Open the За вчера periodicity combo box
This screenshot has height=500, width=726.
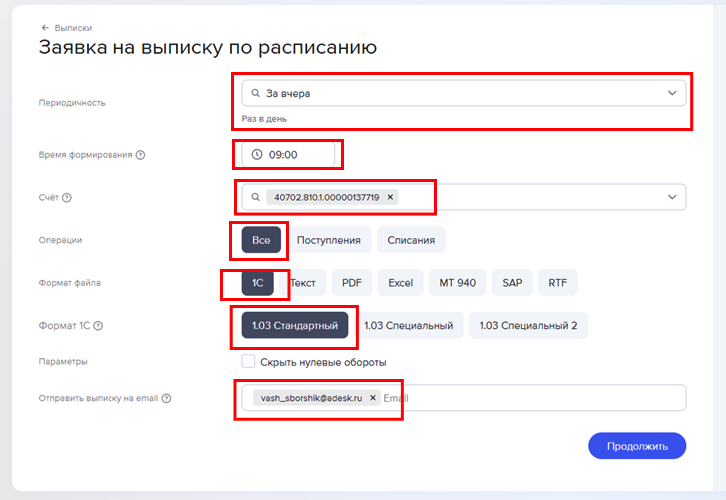463,93
